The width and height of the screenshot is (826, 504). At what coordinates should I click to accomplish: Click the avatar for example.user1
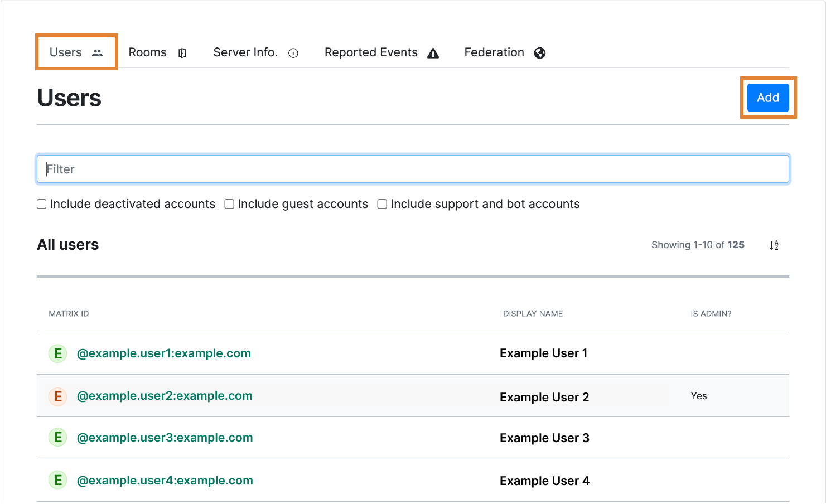[x=58, y=353]
